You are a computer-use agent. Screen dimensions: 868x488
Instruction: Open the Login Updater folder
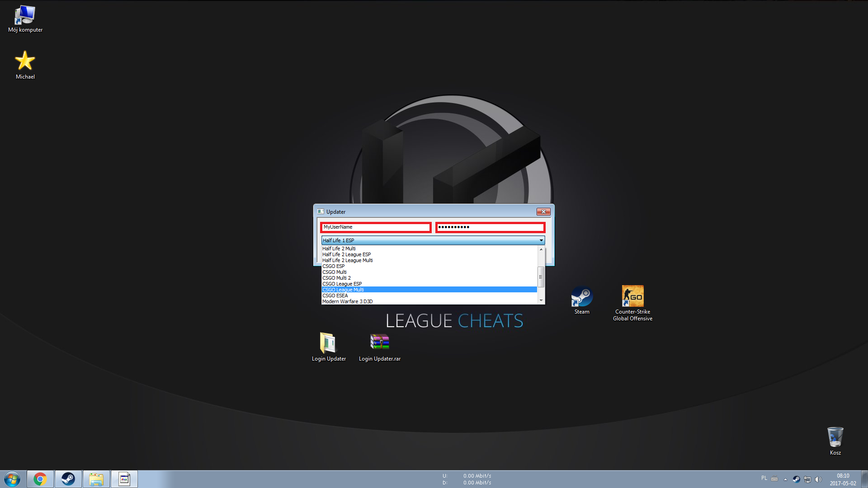[329, 347]
